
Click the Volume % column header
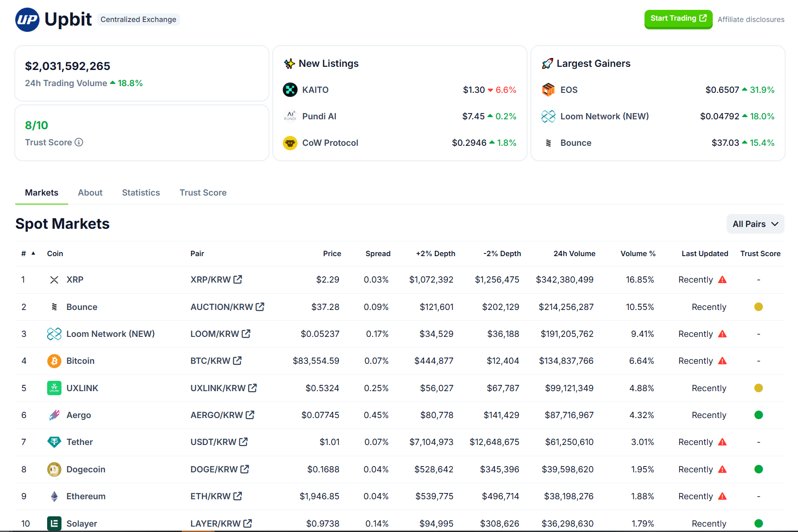638,253
